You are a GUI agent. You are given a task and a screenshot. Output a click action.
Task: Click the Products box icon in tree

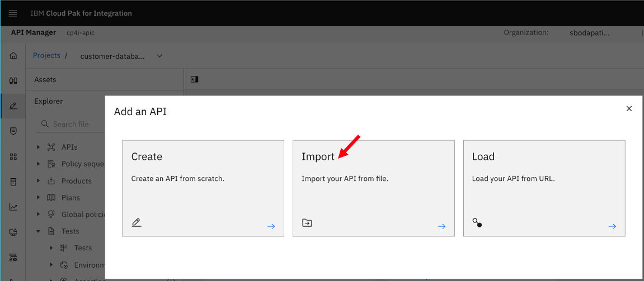[51, 180]
